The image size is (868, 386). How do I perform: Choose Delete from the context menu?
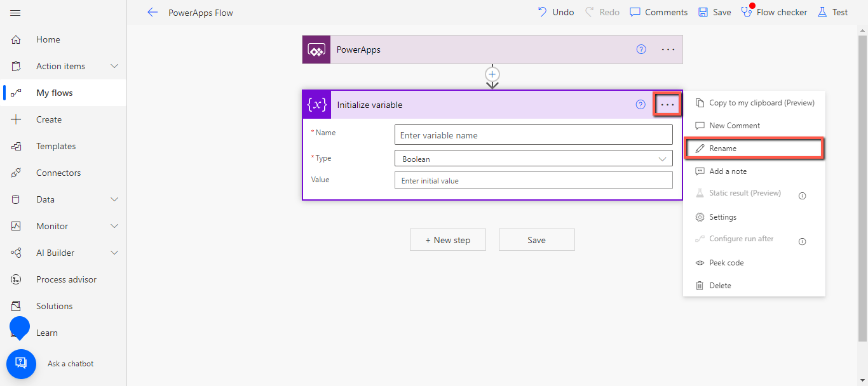point(754,286)
